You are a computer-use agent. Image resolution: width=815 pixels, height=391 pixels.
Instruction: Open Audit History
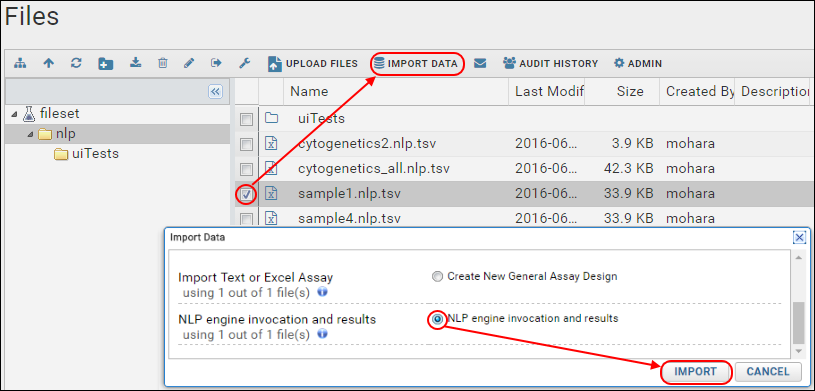coord(550,63)
